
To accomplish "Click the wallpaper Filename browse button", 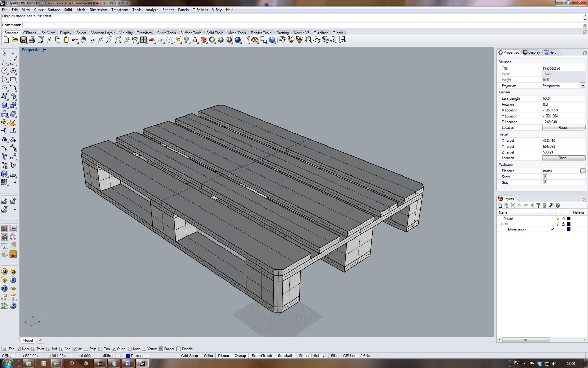I will pos(583,171).
